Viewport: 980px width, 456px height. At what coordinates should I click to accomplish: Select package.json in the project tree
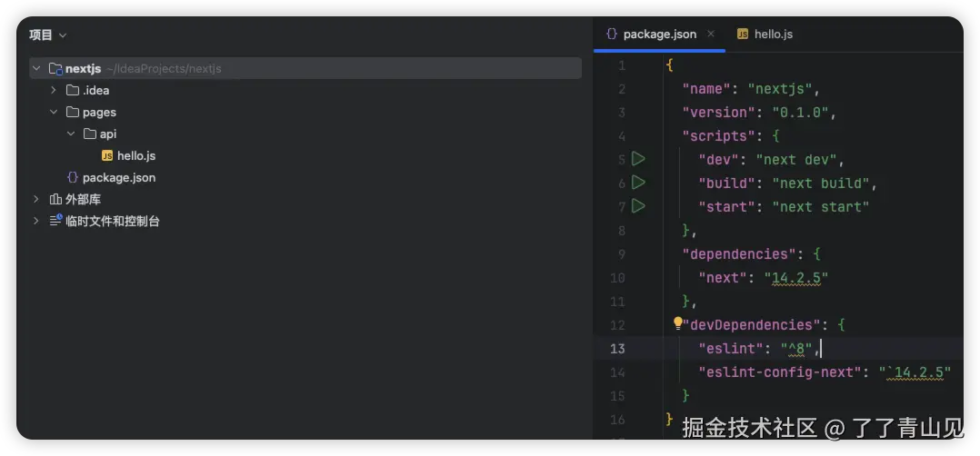point(119,178)
